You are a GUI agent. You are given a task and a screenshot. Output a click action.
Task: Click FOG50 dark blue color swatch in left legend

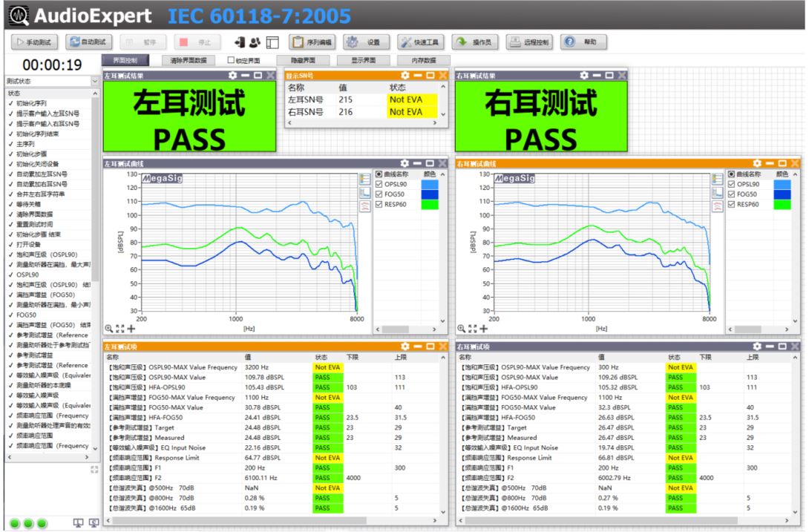(429, 195)
